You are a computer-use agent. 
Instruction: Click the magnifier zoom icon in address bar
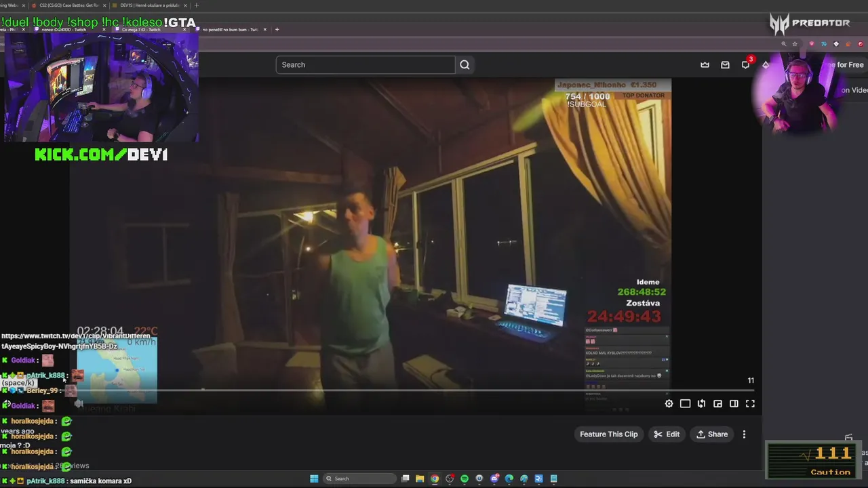(783, 44)
